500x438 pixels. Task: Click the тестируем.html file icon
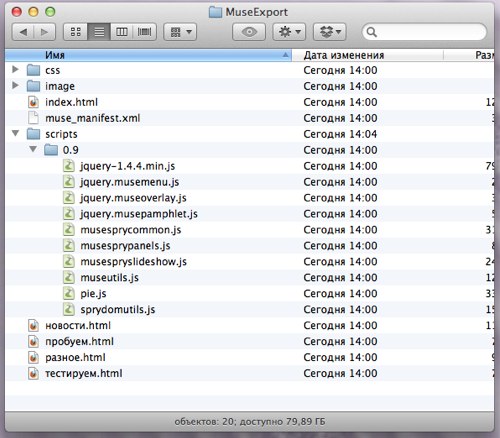click(33, 373)
